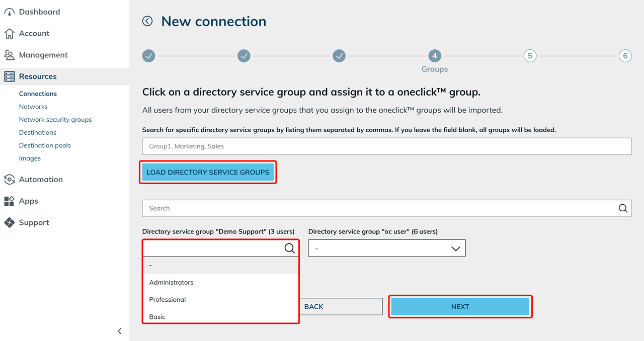Click the back arrow beside New connection
The height and width of the screenshot is (341, 644).
(x=147, y=21)
